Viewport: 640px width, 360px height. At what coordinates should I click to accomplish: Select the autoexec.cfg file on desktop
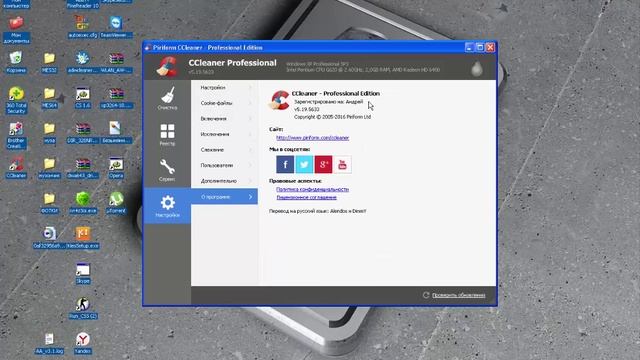point(82,27)
